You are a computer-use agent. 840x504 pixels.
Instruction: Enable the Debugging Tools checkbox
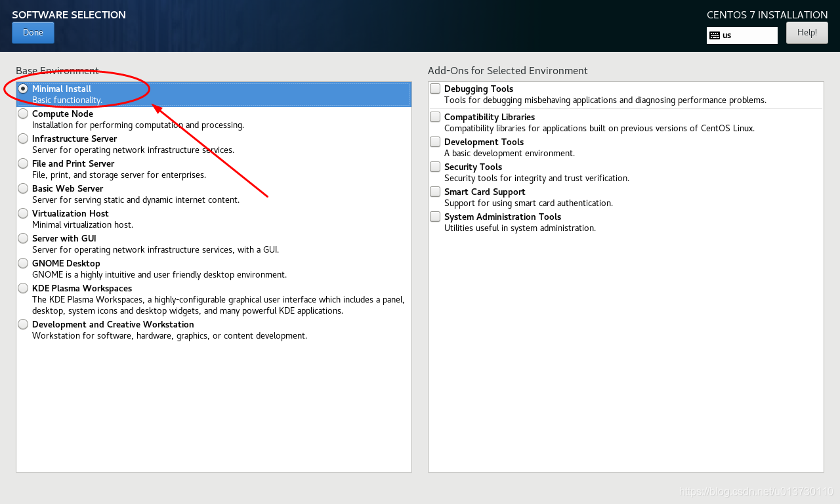[x=435, y=89]
